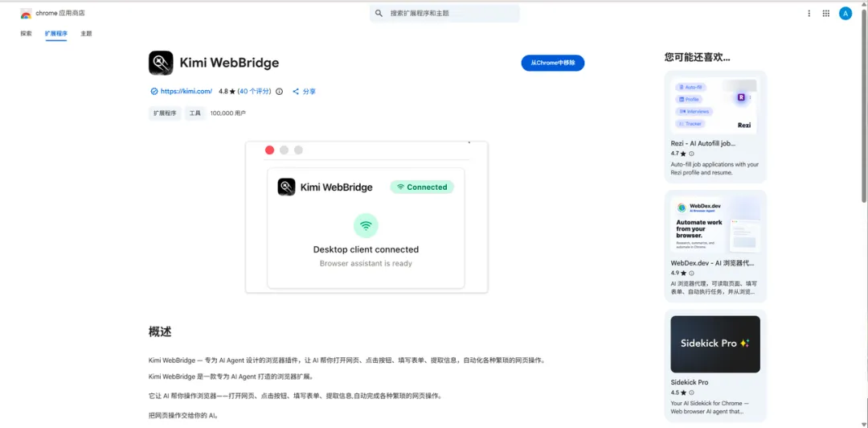The width and height of the screenshot is (868, 428).
Task: Open the 40 个评分 ratings link
Action: (x=255, y=92)
